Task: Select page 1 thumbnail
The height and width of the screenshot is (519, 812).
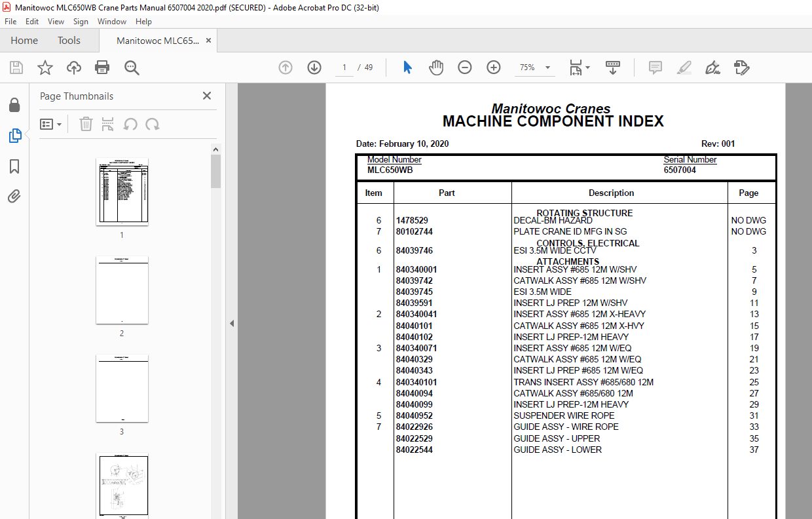Action: pos(122,191)
